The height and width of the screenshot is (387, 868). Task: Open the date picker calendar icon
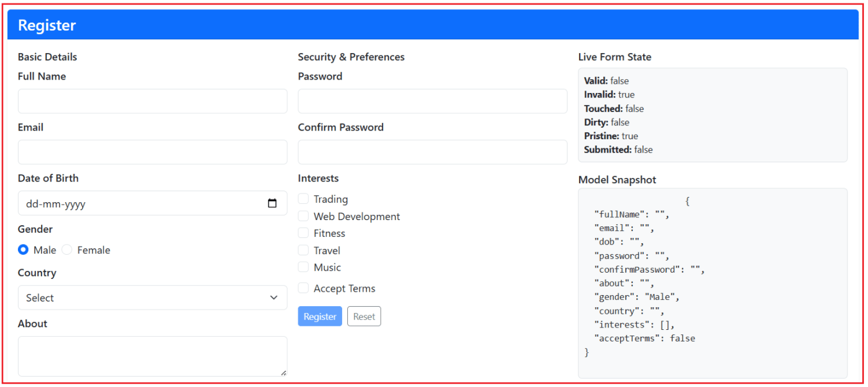tap(272, 203)
